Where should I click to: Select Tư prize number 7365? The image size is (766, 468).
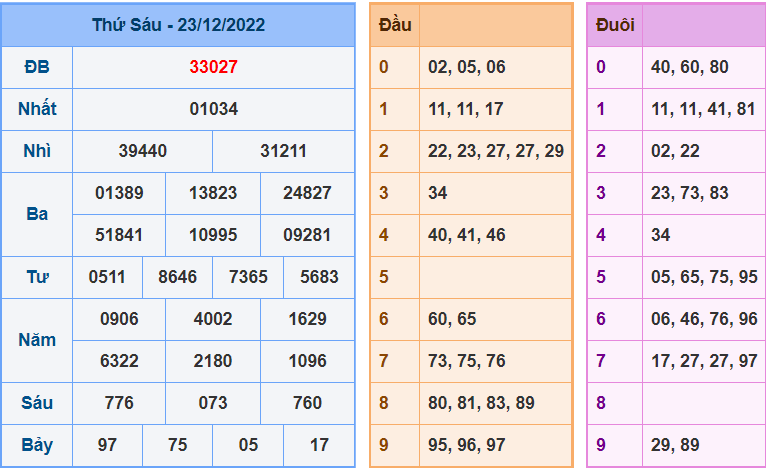click(248, 277)
